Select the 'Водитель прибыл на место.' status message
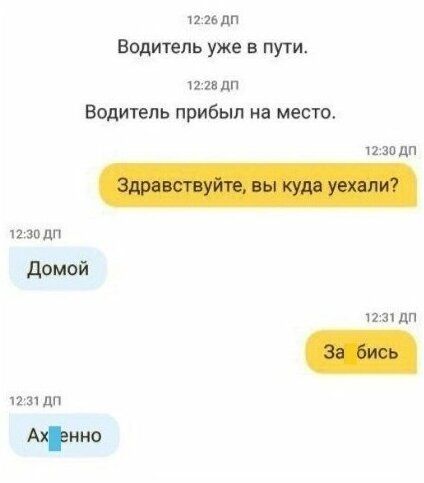The image size is (424, 483). (x=210, y=112)
